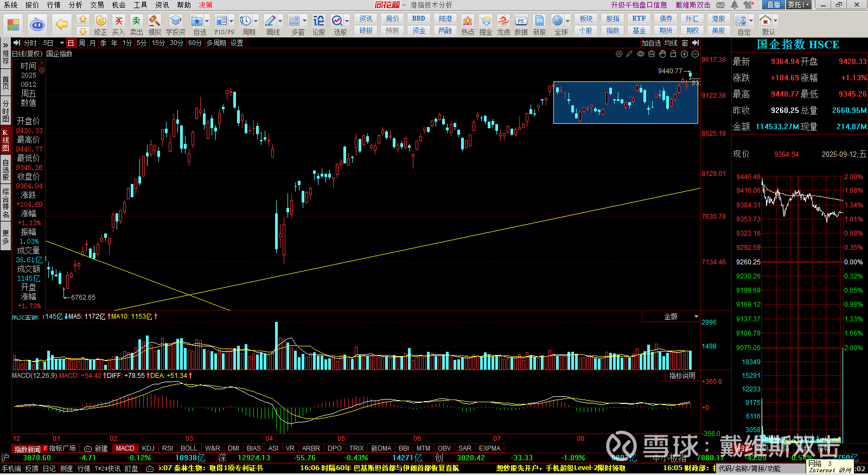Select the 画线 pencil drawing tool
The height and width of the screenshot is (475, 868).
[270, 21]
